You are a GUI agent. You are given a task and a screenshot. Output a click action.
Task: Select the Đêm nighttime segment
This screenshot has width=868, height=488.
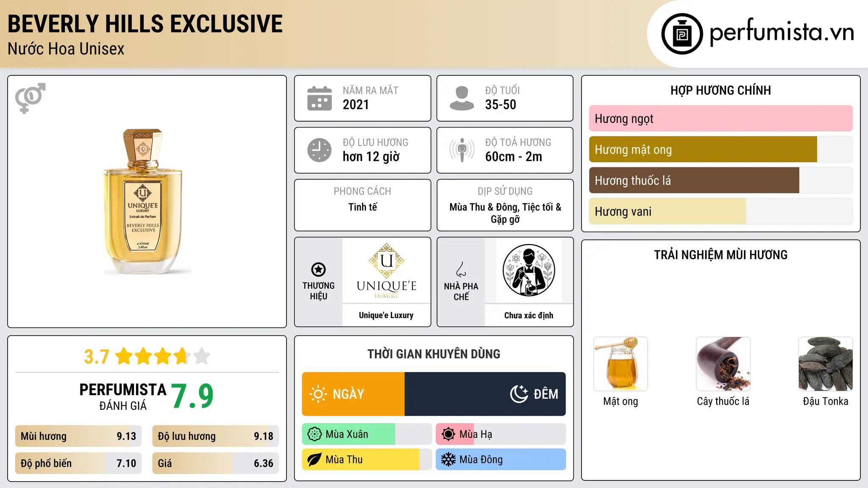pyautogui.click(x=485, y=394)
